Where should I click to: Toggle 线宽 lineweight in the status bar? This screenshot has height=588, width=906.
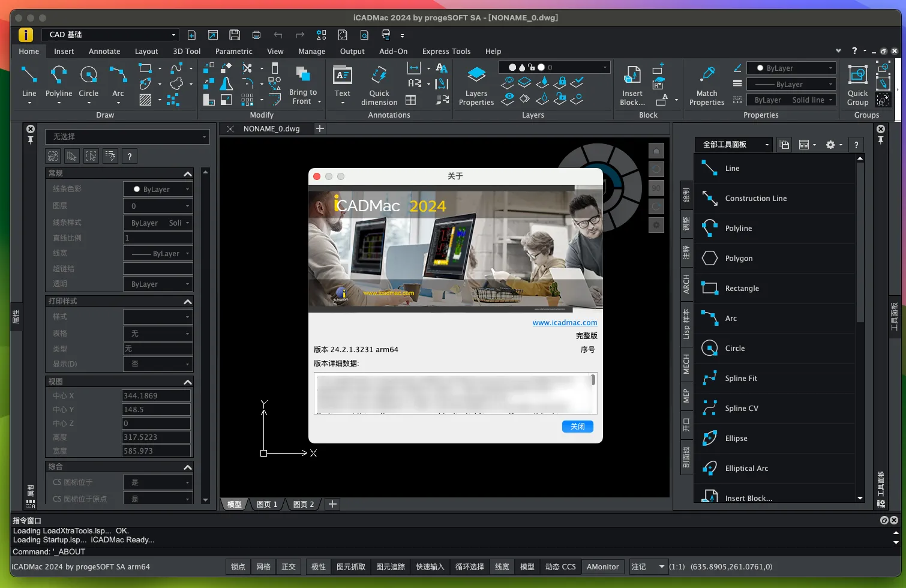click(x=502, y=567)
